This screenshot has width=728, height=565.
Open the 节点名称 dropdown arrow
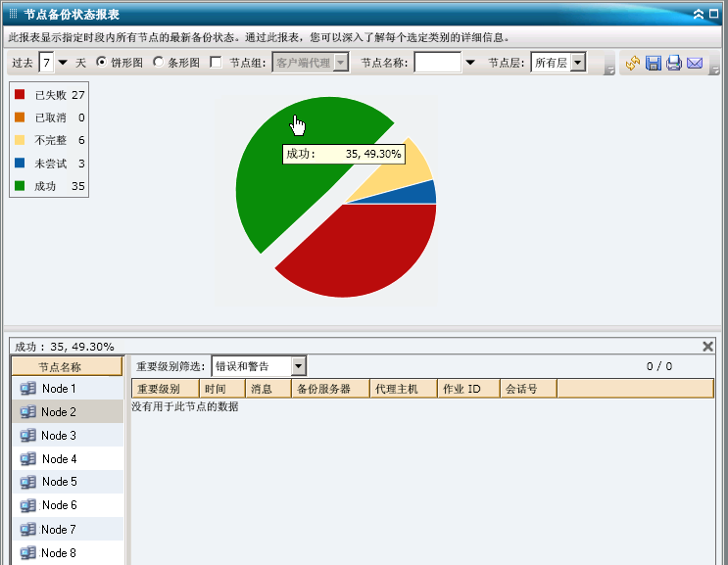[x=470, y=62]
